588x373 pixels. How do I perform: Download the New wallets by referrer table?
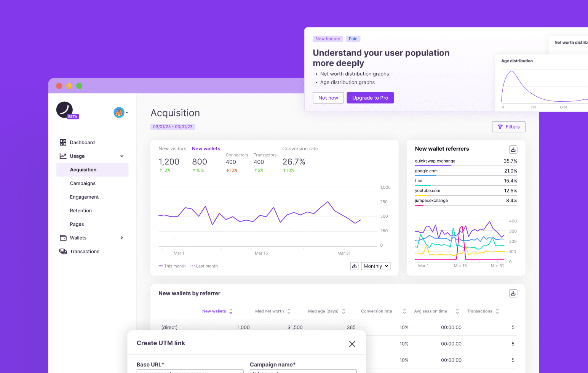(x=513, y=293)
